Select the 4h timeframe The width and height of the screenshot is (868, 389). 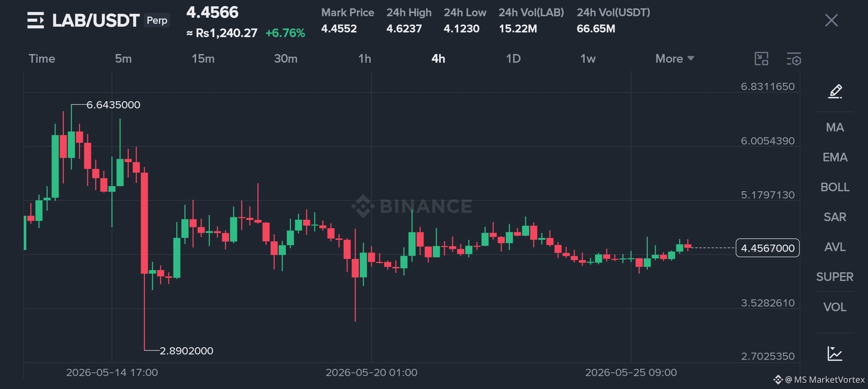pyautogui.click(x=438, y=58)
